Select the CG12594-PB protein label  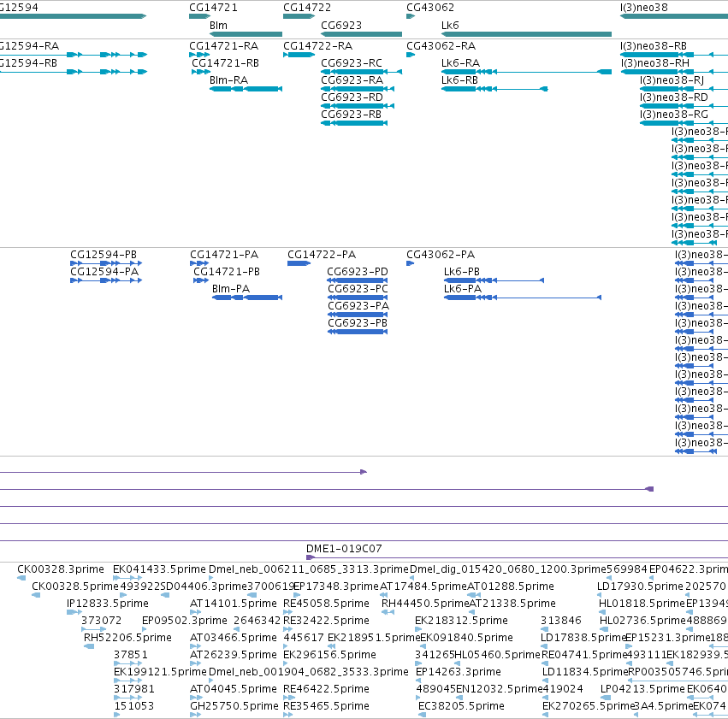[104, 255]
